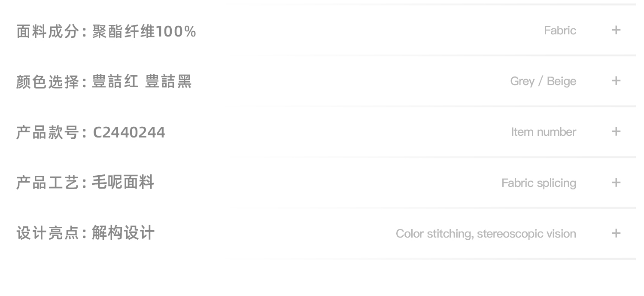644x296 pixels.
Task: Click the 产品款号 label
Action: pyautogui.click(x=48, y=132)
